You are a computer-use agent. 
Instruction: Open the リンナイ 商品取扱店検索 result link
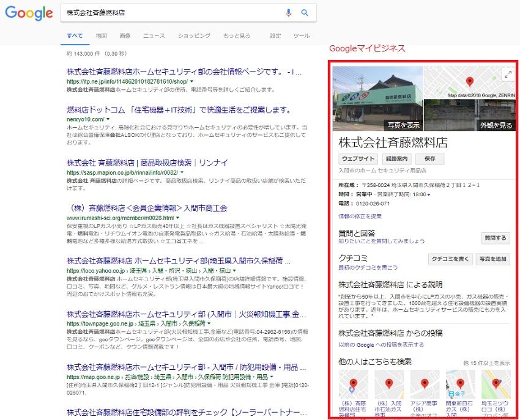click(147, 163)
